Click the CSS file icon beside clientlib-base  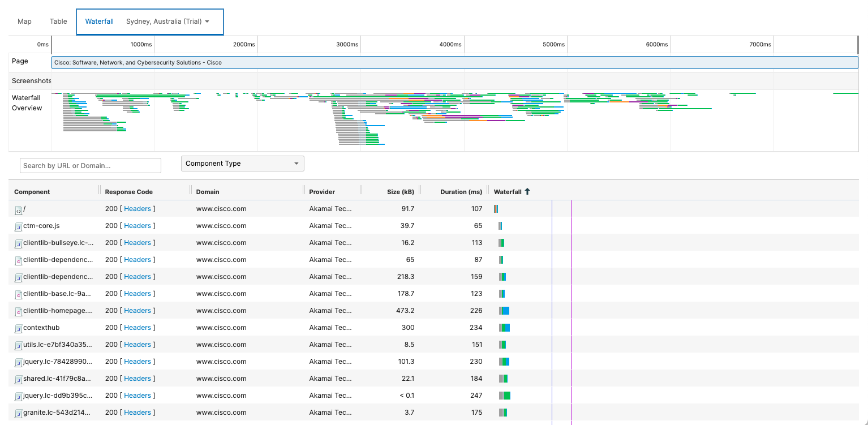pos(18,294)
